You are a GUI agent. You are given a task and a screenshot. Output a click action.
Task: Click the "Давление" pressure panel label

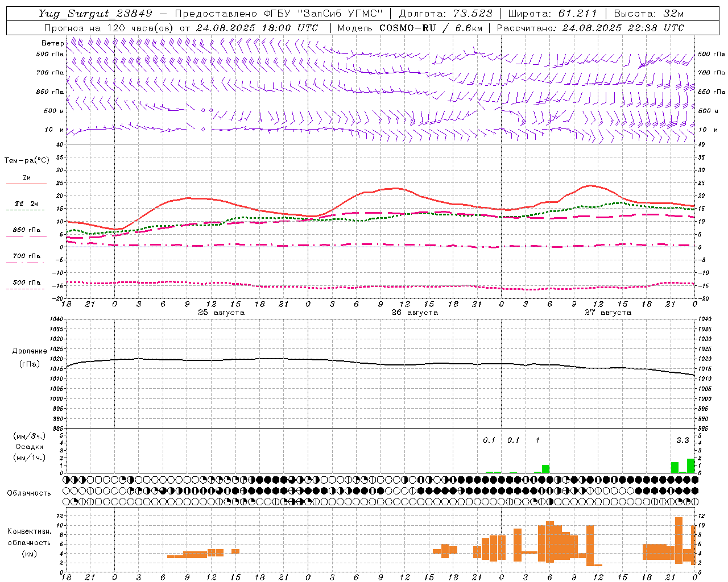click(x=30, y=351)
